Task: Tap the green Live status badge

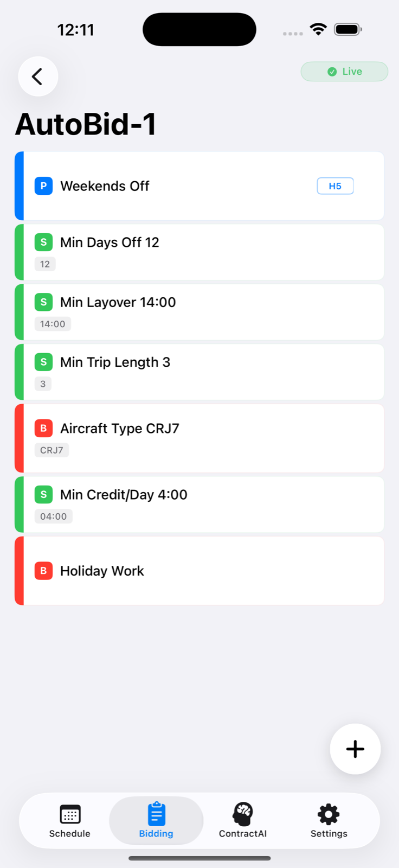Action: [344, 72]
